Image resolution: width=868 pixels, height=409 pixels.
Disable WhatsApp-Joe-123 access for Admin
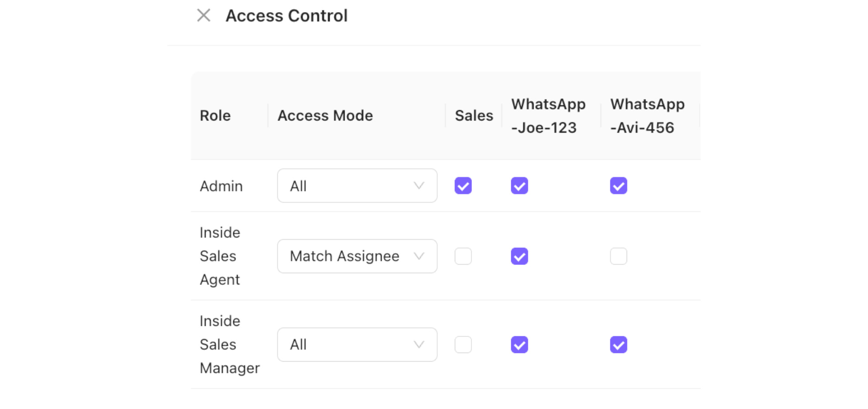tap(519, 186)
